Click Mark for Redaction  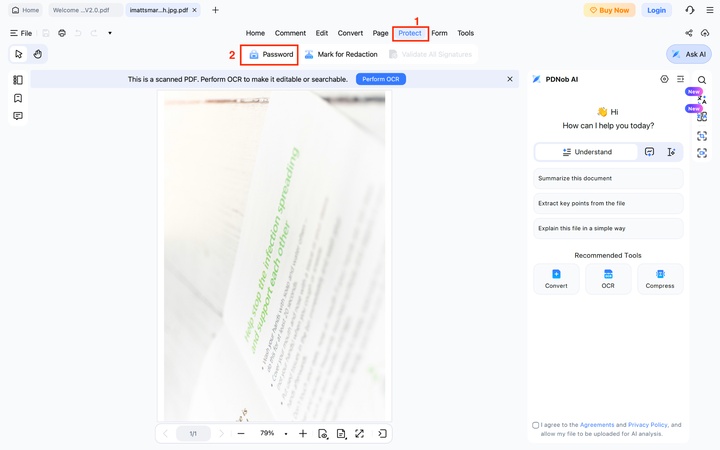coord(341,55)
